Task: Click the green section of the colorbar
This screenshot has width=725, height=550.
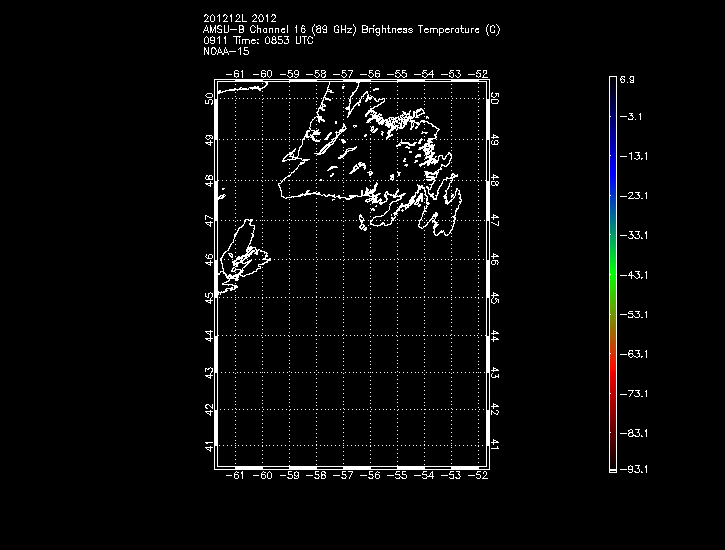Action: click(x=612, y=275)
